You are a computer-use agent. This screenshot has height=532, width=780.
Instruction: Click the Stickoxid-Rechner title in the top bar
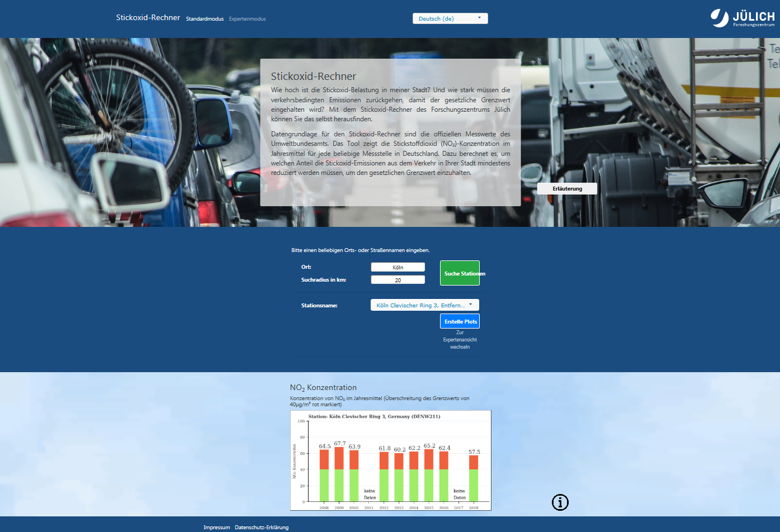148,18
